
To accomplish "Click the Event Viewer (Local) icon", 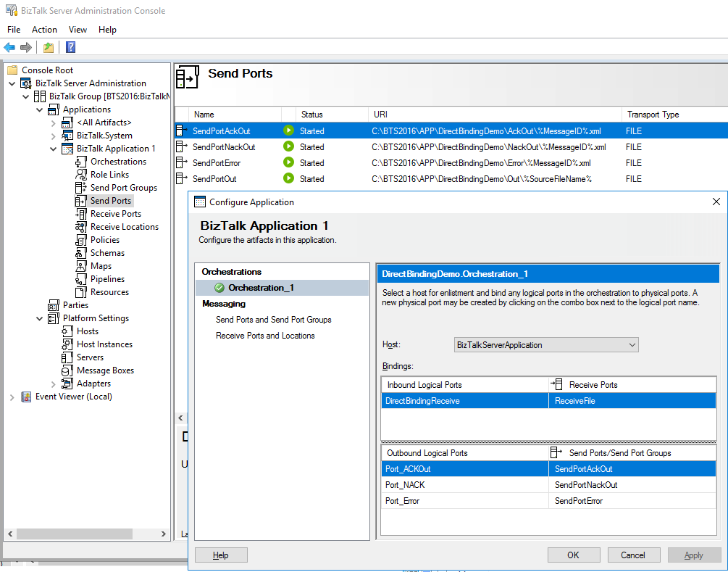I will coord(26,397).
